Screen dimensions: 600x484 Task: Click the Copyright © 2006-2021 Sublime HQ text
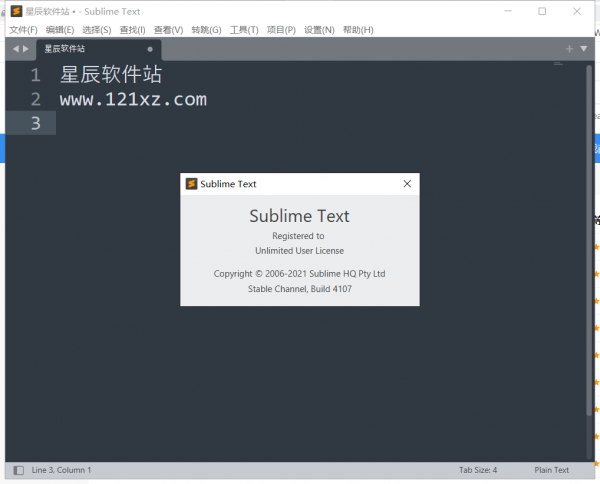click(x=300, y=274)
